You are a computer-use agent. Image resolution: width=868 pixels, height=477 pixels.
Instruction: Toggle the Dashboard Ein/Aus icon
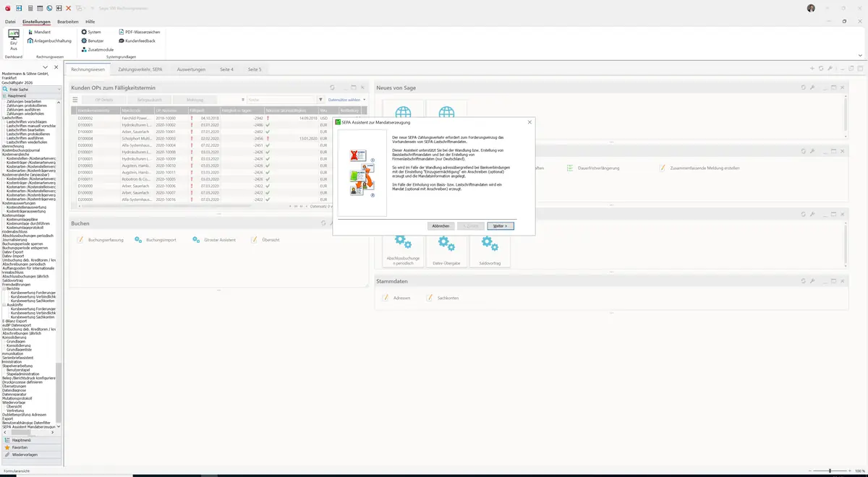[13, 35]
